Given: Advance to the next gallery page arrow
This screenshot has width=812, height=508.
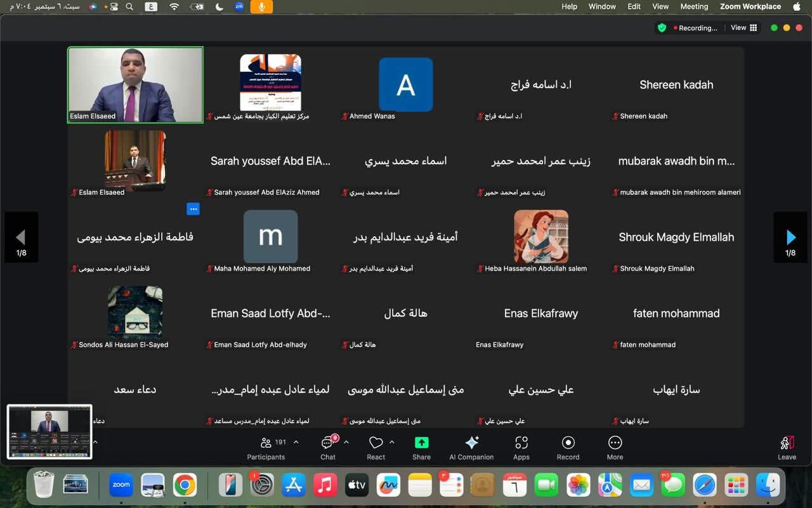Looking at the screenshot, I should [790, 237].
